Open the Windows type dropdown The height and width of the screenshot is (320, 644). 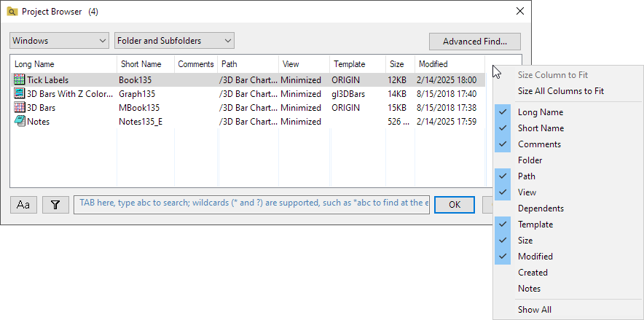[60, 41]
